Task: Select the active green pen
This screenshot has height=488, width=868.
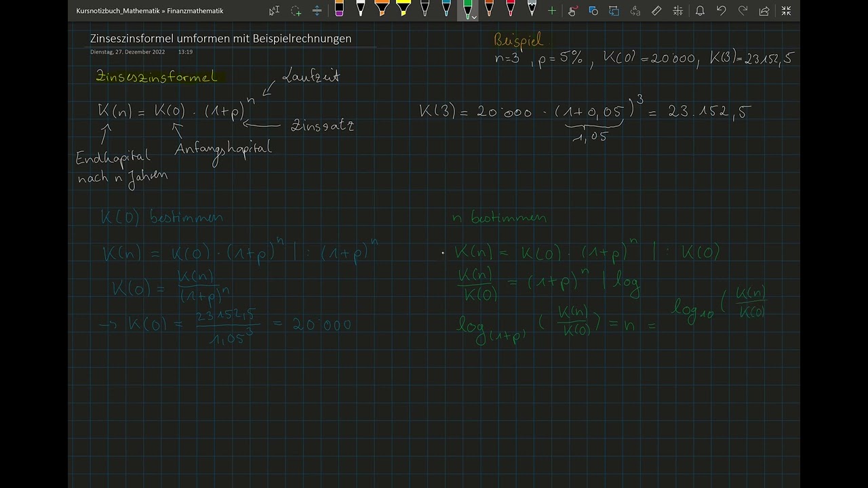Action: pyautogui.click(x=466, y=9)
